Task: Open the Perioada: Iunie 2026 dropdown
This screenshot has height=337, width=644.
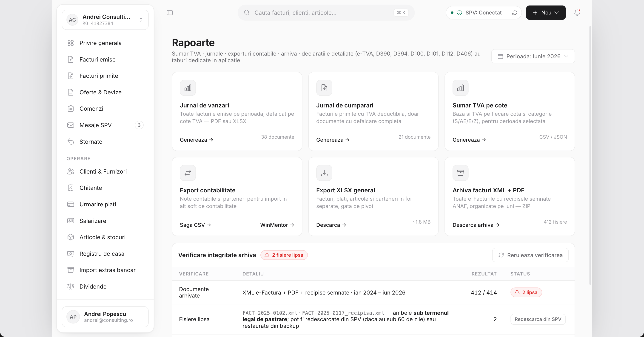Action: pos(533,56)
